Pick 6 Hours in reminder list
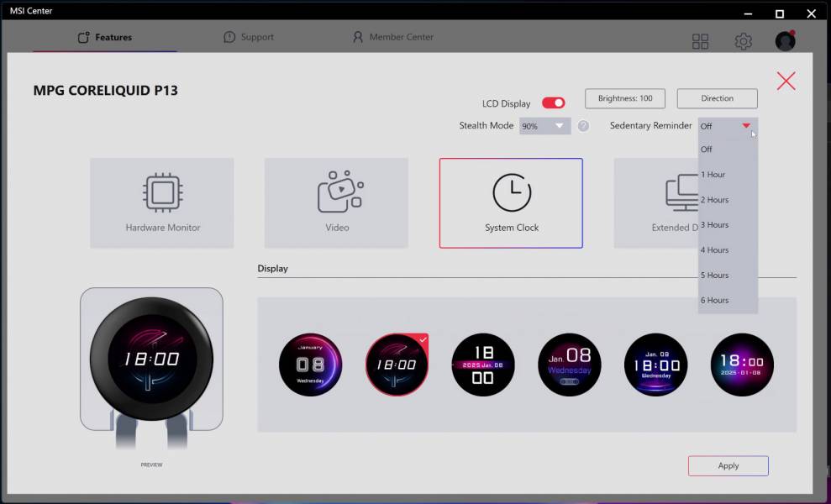The height and width of the screenshot is (504, 831). click(x=714, y=300)
